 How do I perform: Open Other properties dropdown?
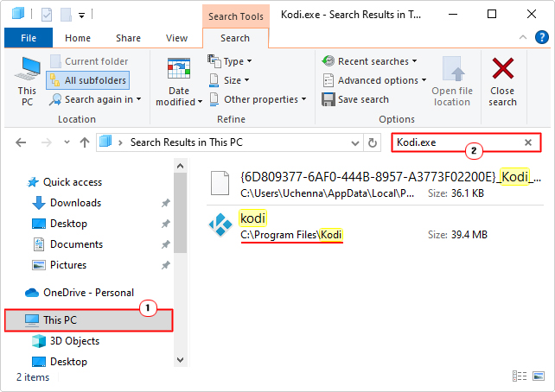pos(258,99)
